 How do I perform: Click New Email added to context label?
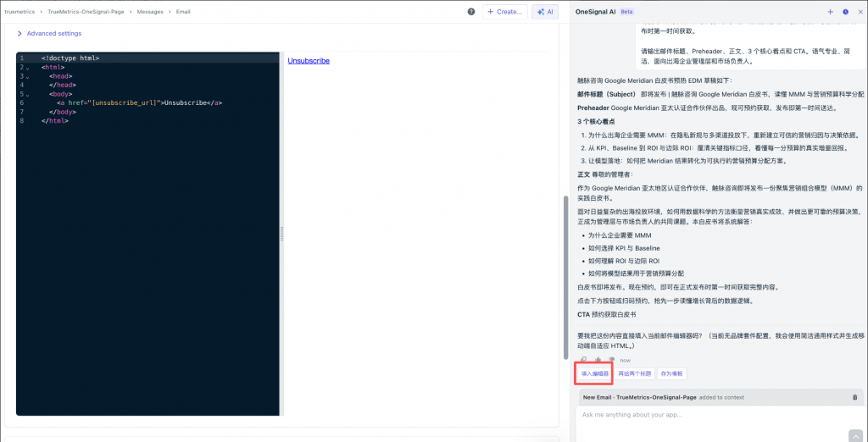[x=663, y=397]
